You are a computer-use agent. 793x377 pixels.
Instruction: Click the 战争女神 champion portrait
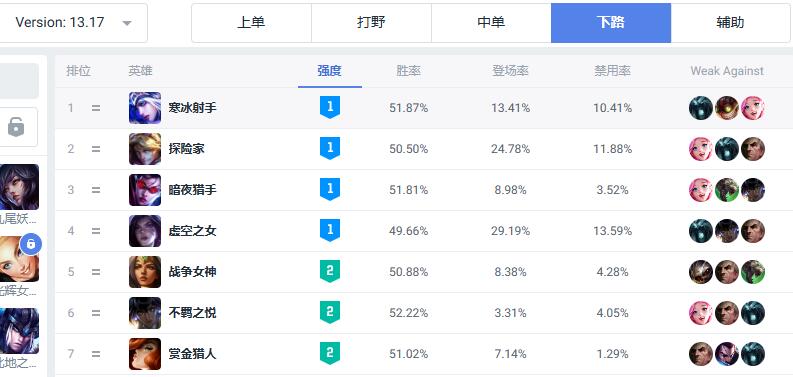[x=145, y=272]
